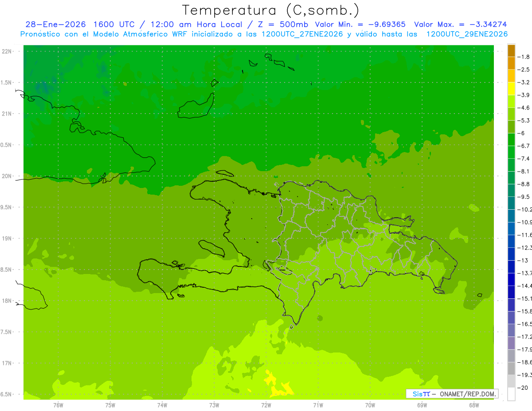Click the "-3.2" colorbar value
532x411 pixels.
coord(524,82)
